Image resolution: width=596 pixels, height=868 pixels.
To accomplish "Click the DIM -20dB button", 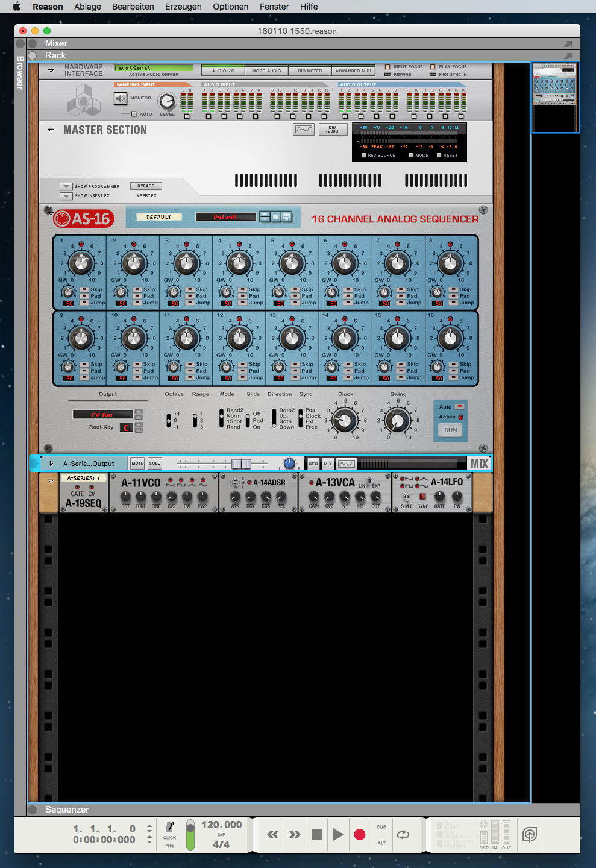I will 333,129.
